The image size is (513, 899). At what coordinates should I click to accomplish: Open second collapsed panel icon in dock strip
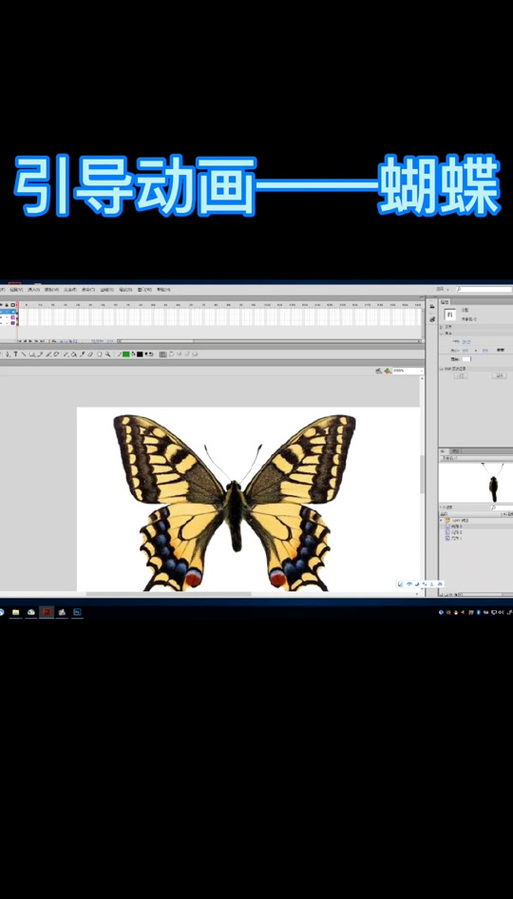tap(432, 319)
